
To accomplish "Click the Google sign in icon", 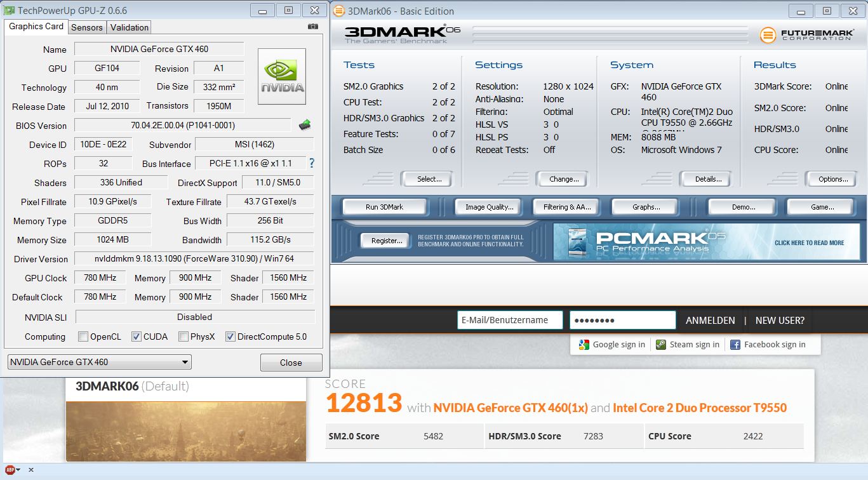I will pos(584,344).
